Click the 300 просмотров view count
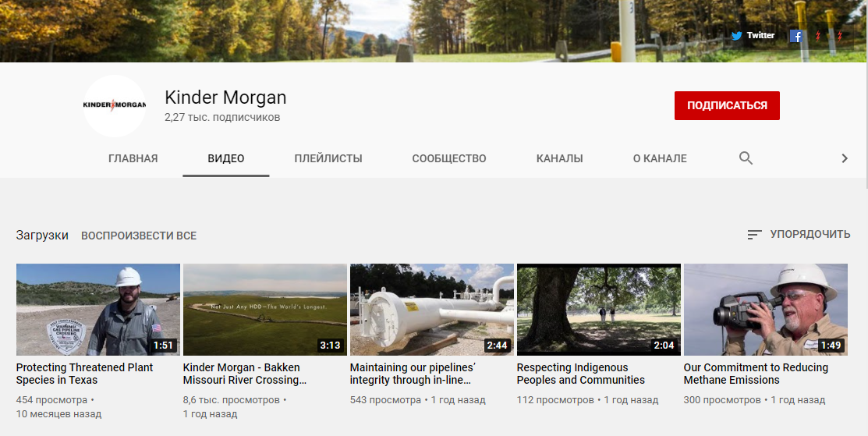The width and height of the screenshot is (868, 436). pos(722,399)
